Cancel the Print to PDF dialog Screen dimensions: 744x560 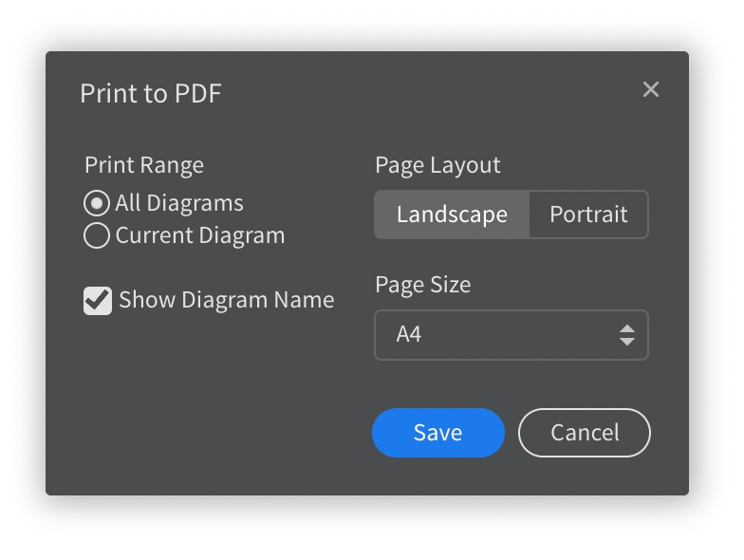(585, 433)
